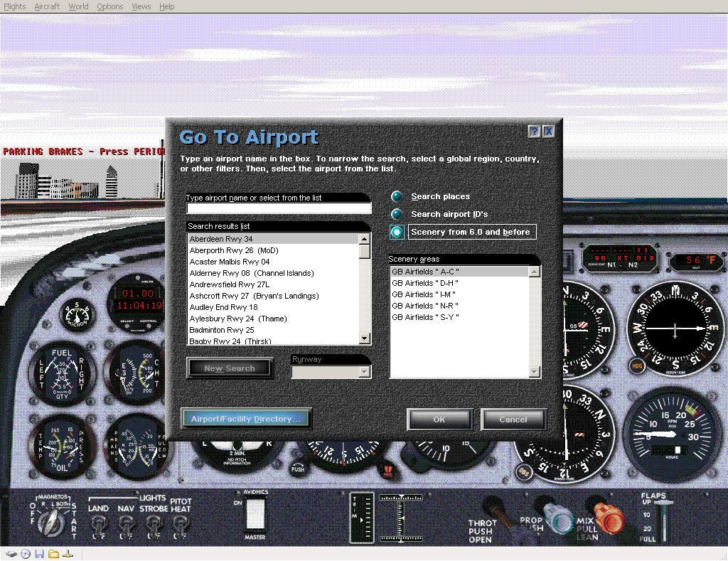The width and height of the screenshot is (728, 561).
Task: Click the control position indicator cross
Action: 401,518
